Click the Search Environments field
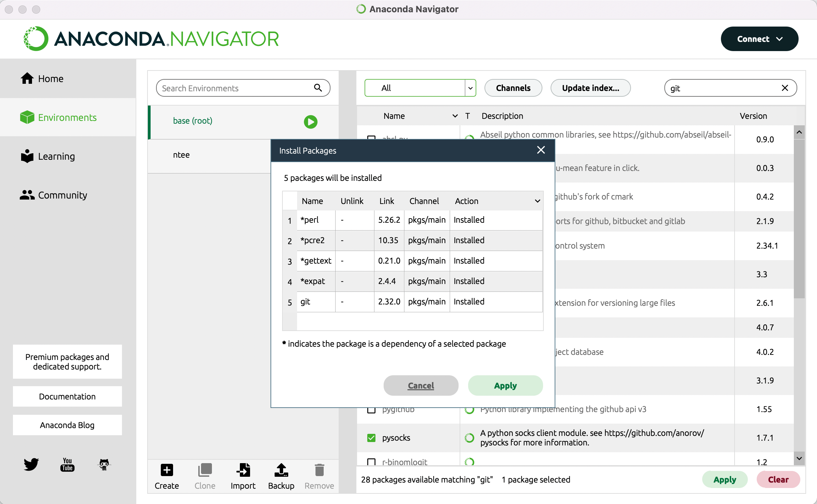This screenshot has width=817, height=504. [243, 88]
